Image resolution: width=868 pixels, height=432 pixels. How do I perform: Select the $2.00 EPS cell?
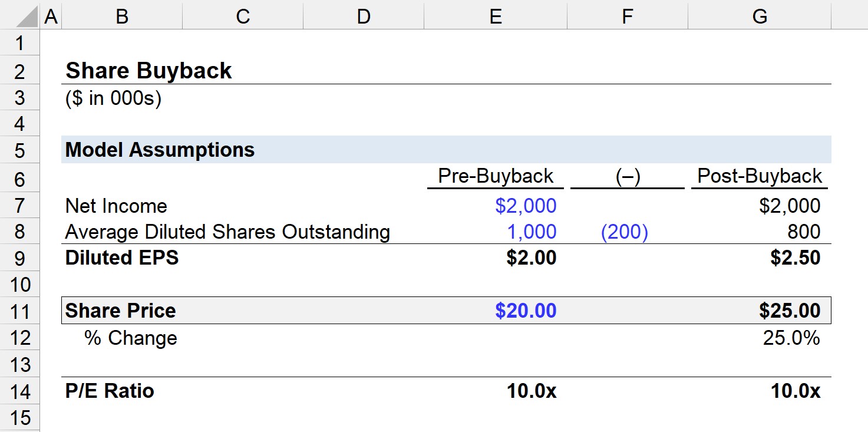coord(532,258)
